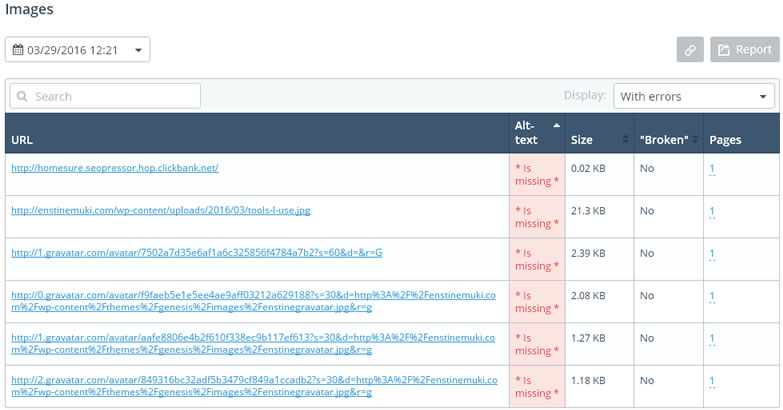
Task: Sort by "Broken" column header
Action: click(x=666, y=140)
